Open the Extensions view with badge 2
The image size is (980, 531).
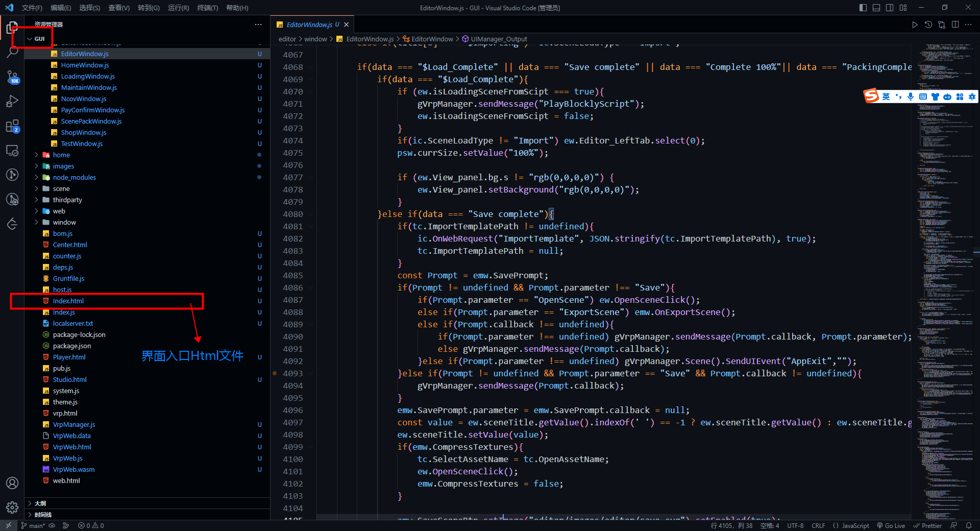(12, 126)
